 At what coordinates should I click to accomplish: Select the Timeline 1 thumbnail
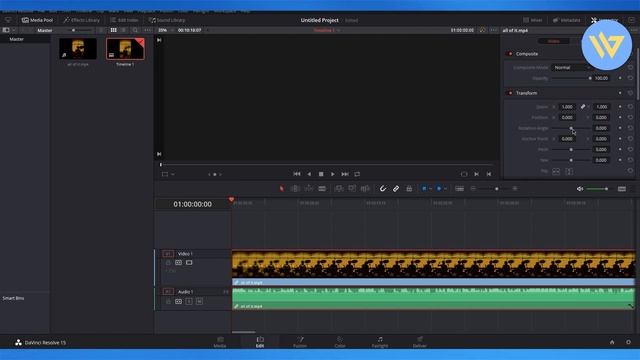[x=125, y=49]
